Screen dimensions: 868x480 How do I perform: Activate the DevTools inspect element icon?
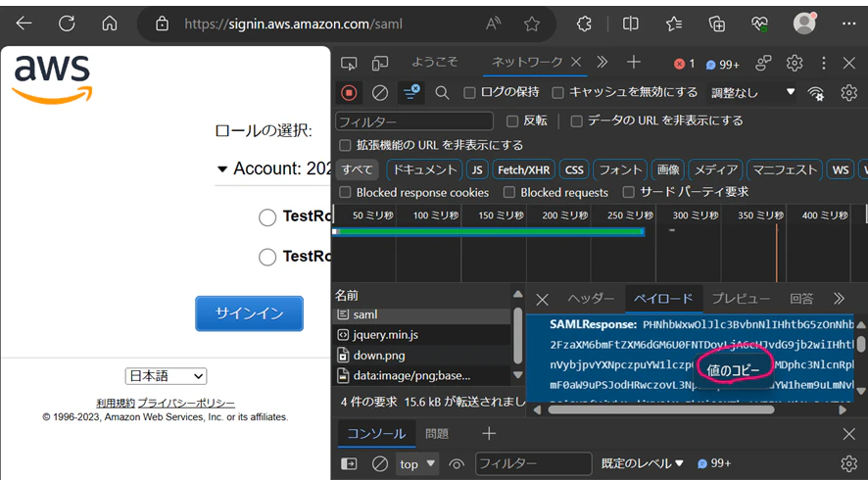coord(349,64)
